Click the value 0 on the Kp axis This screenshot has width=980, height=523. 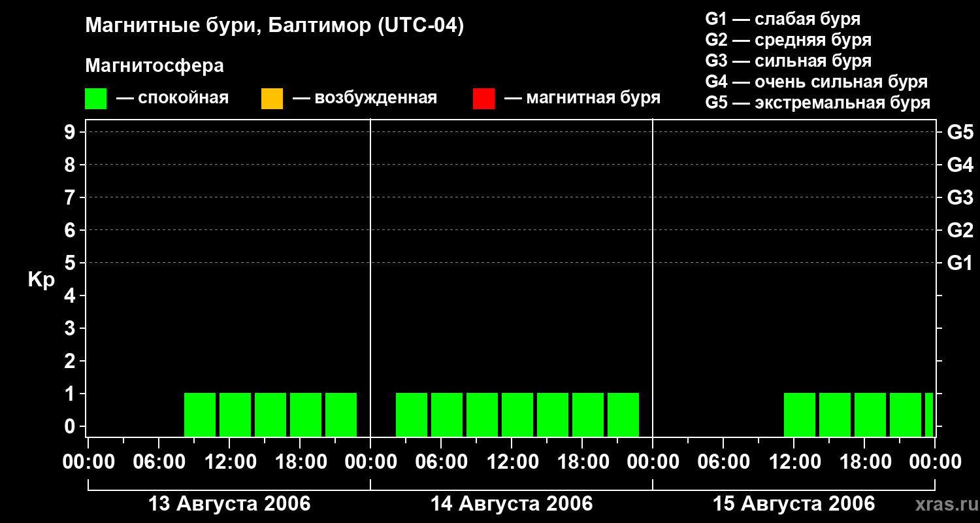click(x=71, y=426)
